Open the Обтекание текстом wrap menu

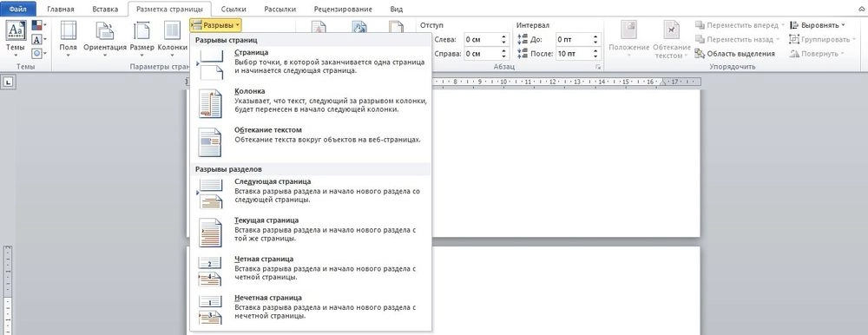point(672,39)
